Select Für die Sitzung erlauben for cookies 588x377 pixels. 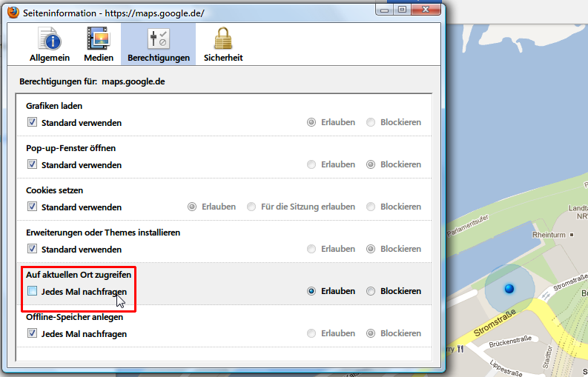point(251,207)
